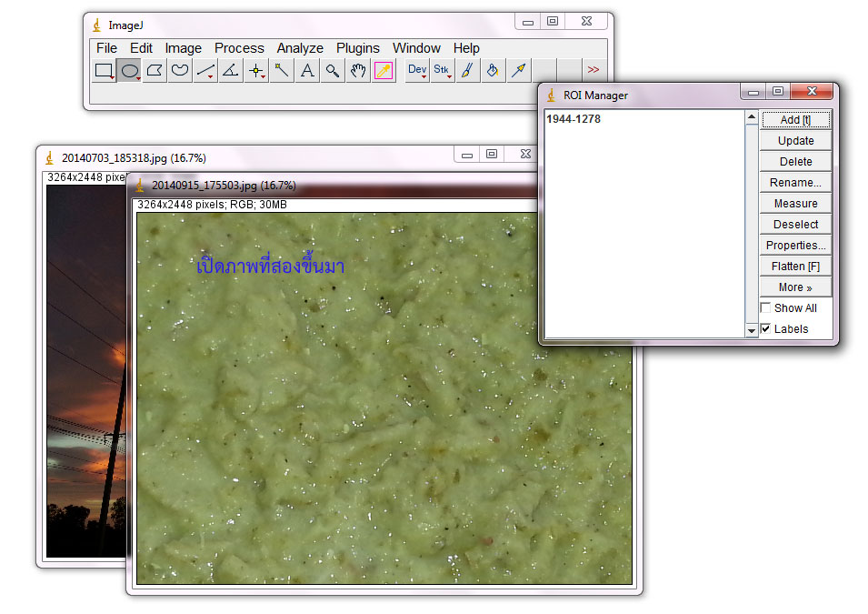Select the Freehand selection tool
The image size is (868, 614).
[x=179, y=70]
